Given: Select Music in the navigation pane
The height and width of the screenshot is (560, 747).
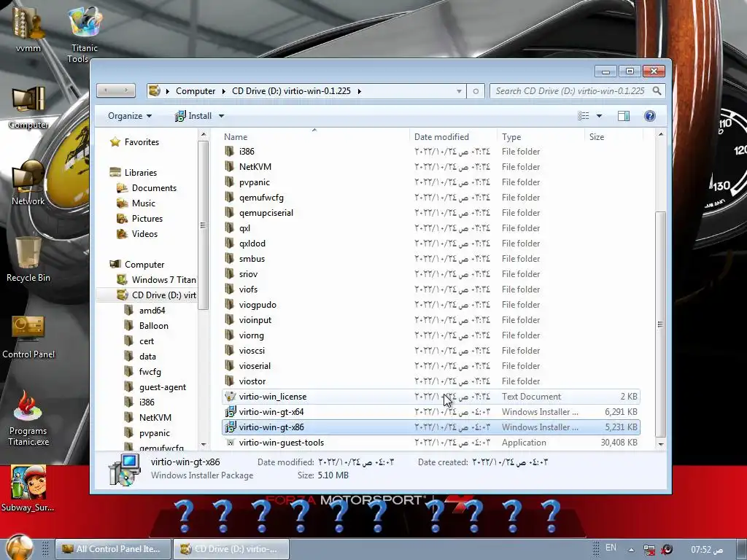Looking at the screenshot, I should point(144,203).
